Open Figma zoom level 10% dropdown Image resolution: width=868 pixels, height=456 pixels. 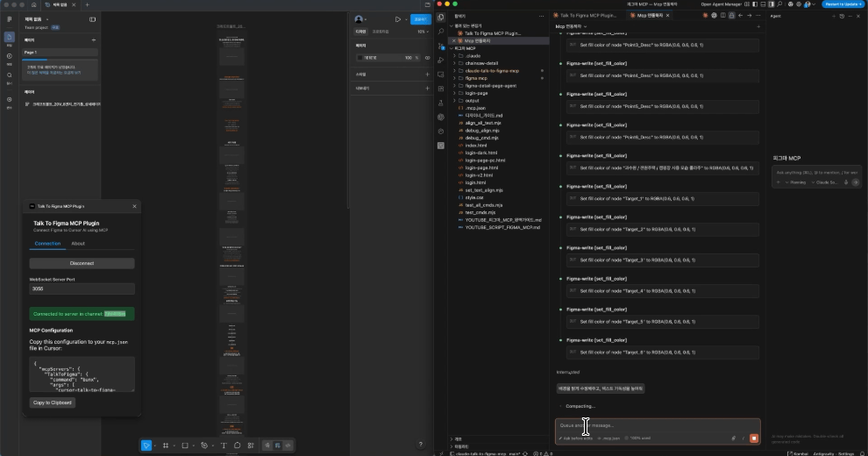[423, 32]
